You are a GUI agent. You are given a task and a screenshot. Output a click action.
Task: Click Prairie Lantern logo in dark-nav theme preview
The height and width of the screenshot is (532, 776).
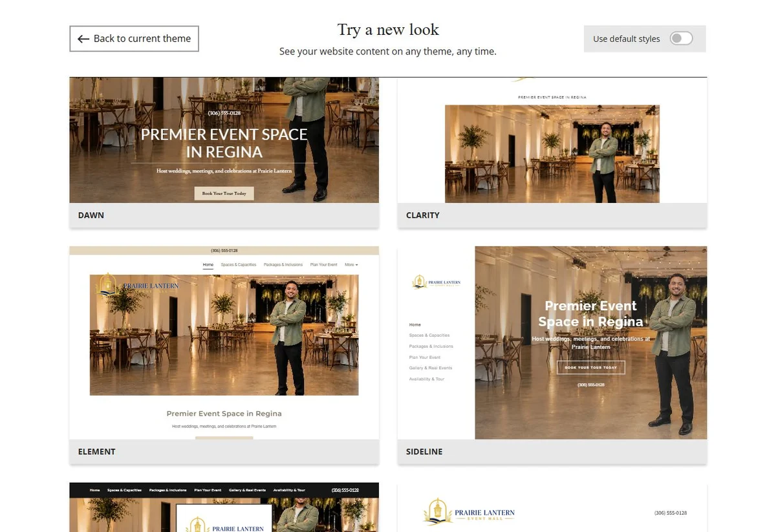(225, 525)
